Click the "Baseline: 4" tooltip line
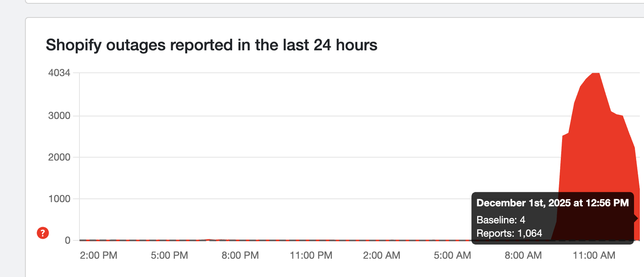Viewport: 644px width, 277px height. pyautogui.click(x=501, y=220)
